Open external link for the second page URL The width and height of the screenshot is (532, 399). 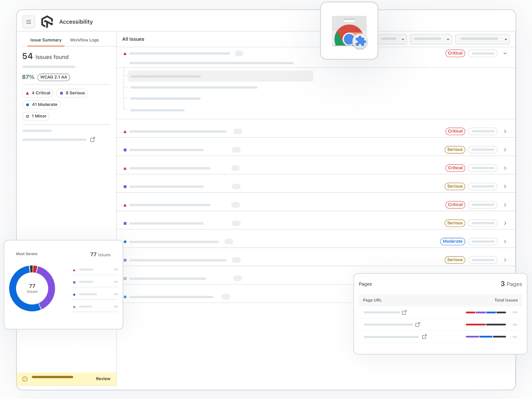click(417, 324)
